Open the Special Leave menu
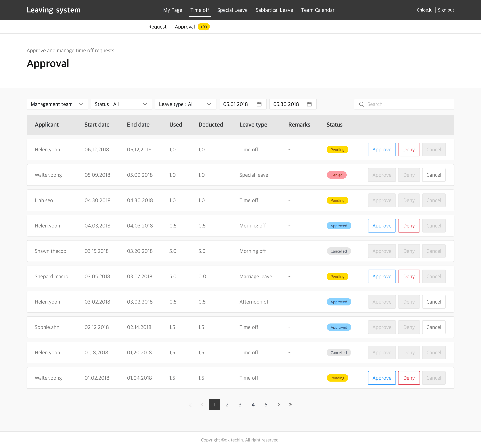Image resolution: width=481 pixels, height=448 pixels. click(232, 10)
